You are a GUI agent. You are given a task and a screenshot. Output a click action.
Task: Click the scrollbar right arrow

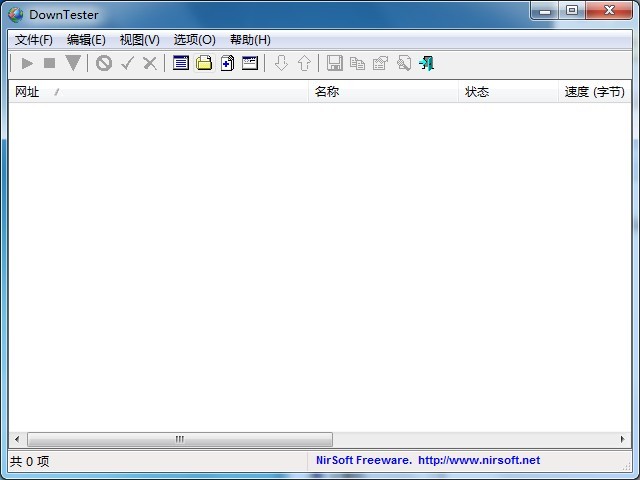(x=622, y=439)
